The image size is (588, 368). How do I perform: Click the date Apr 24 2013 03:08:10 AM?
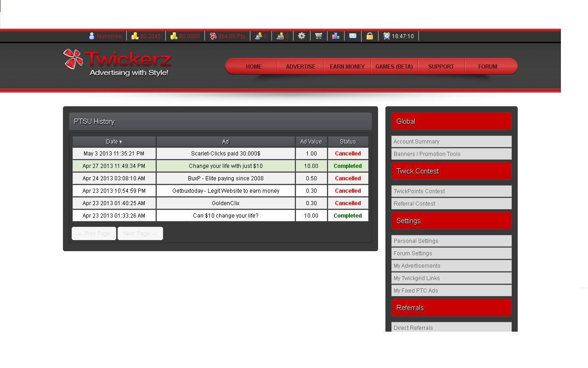[114, 178]
